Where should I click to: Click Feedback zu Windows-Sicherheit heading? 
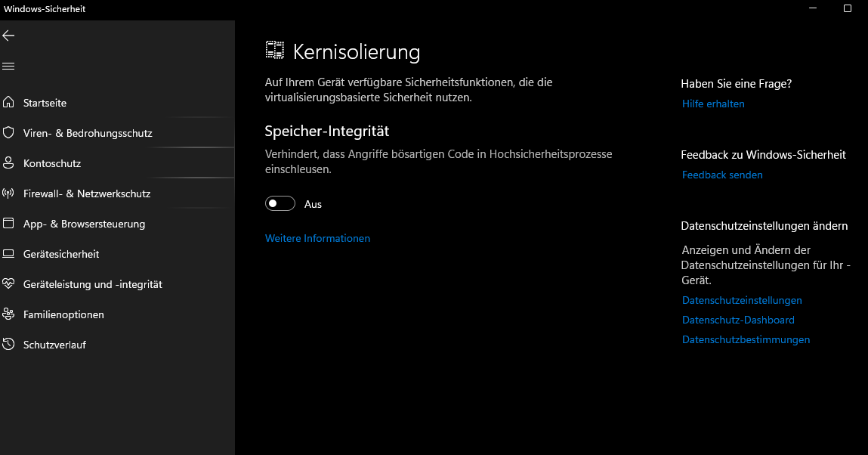click(x=764, y=154)
